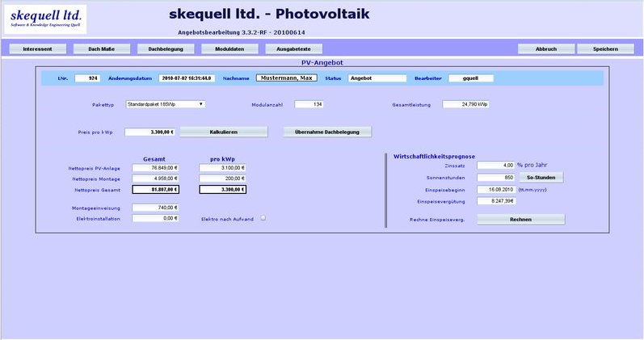Edit the Elektroinstallation field 0,00 €
The height and width of the screenshot is (340, 644).
[156, 218]
